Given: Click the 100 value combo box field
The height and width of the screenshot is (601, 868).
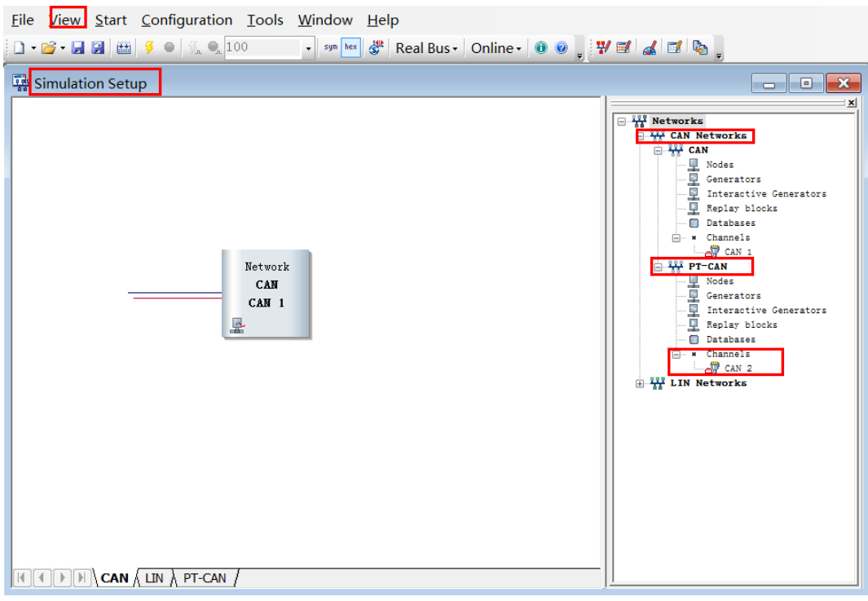Looking at the screenshot, I should point(262,48).
